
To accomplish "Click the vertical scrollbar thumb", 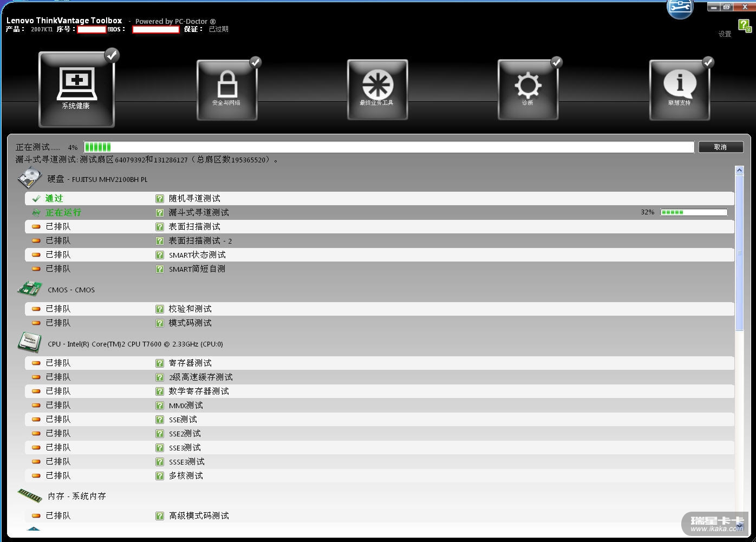I will click(740, 252).
